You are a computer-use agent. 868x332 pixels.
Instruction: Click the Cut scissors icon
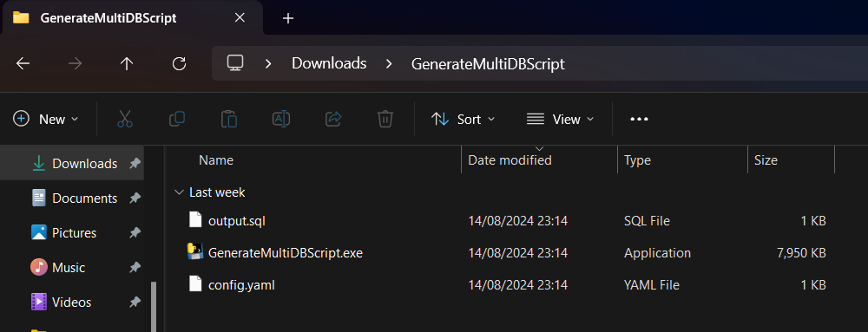[125, 119]
